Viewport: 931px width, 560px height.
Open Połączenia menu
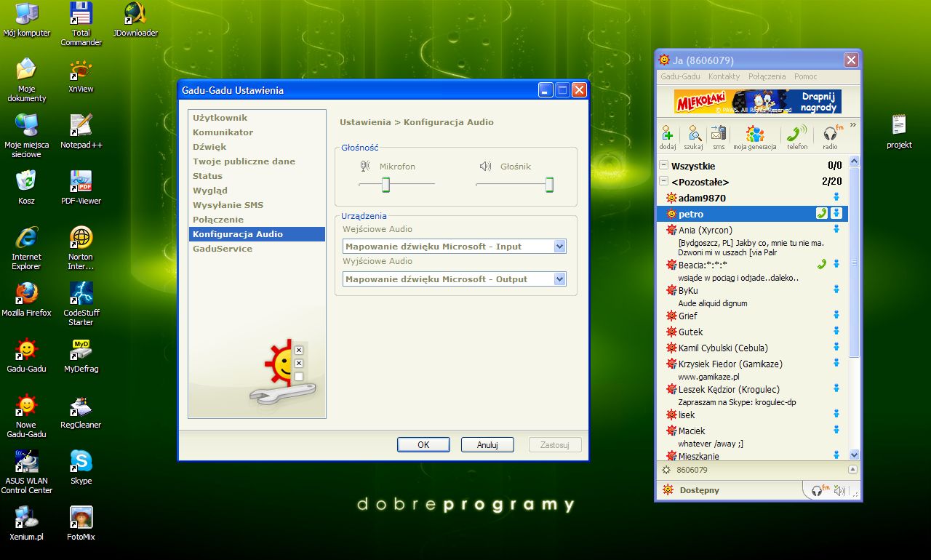pos(767,76)
